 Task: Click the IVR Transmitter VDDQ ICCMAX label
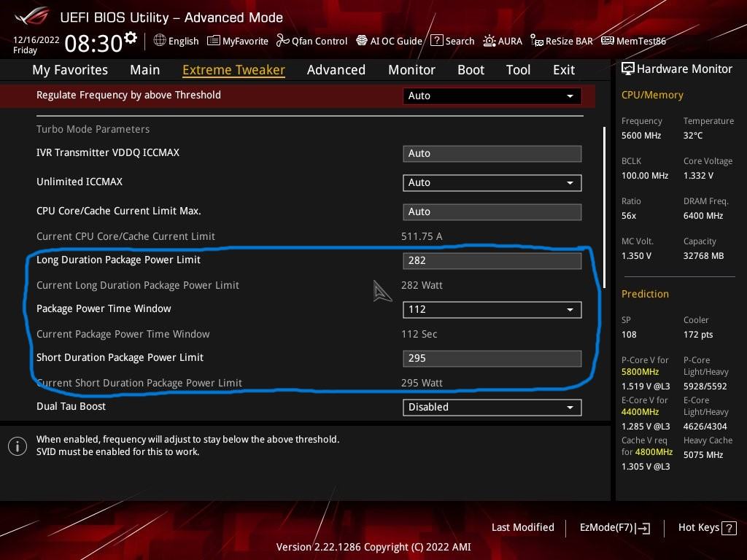[x=108, y=153]
